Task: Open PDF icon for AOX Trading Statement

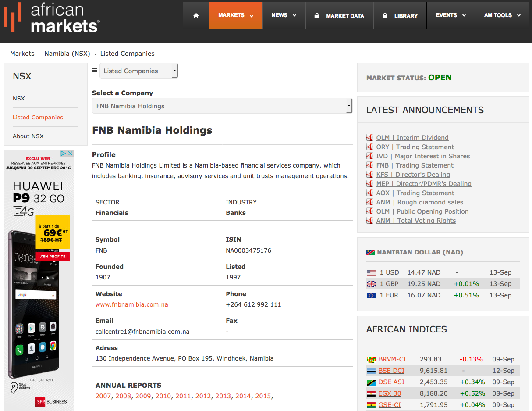Action: (370, 193)
